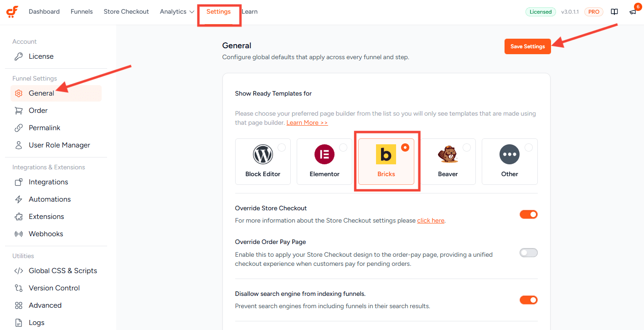Open the Store Checkout tab
The image size is (644, 330).
click(126, 12)
